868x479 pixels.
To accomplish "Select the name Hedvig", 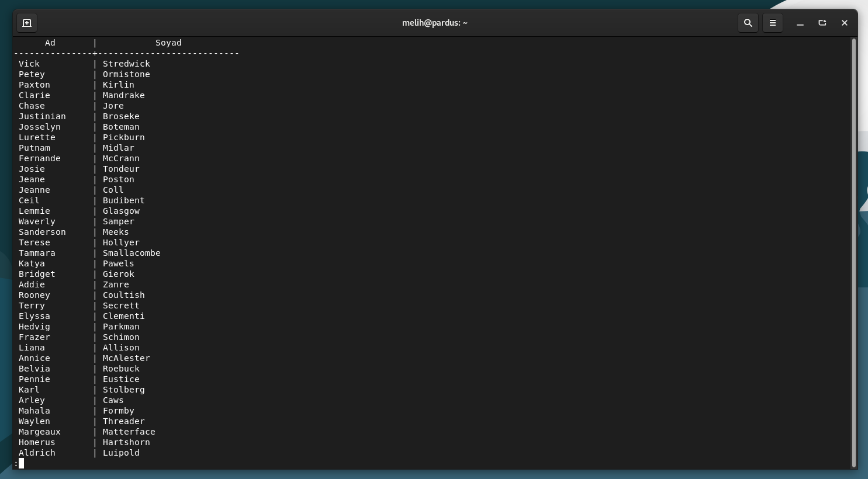I will pos(34,327).
